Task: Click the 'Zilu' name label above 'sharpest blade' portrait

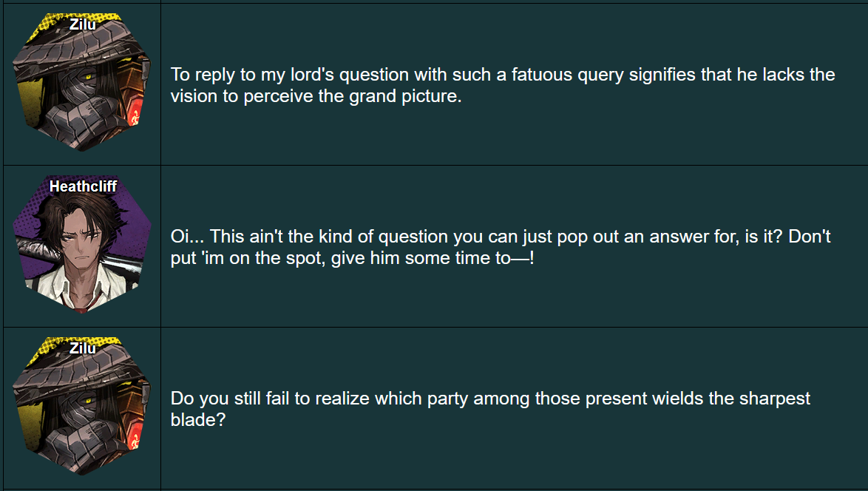Action: (83, 348)
